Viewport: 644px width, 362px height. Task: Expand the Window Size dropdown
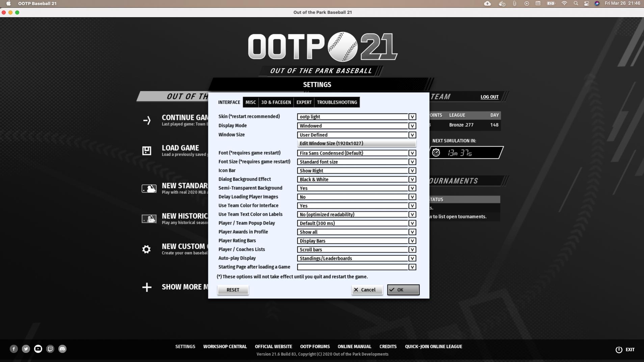[412, 135]
